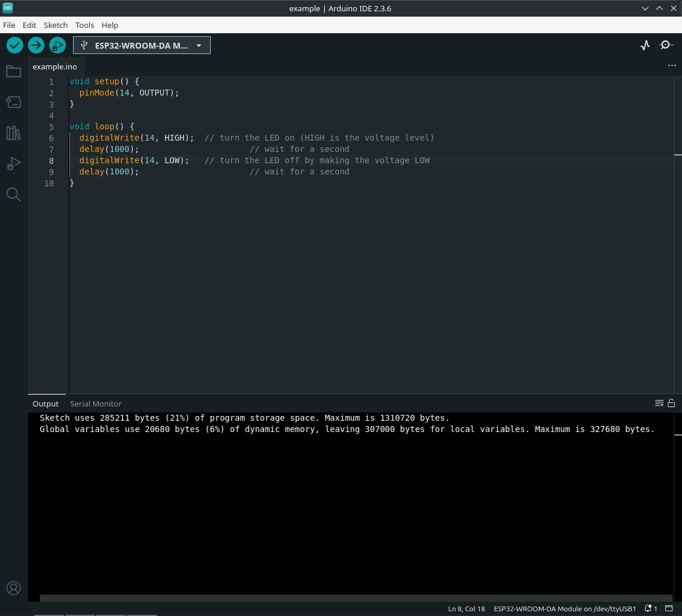This screenshot has height=616, width=682.
Task: Open the ESP32-WROOM-DA board selector dropdown
Action: click(142, 45)
